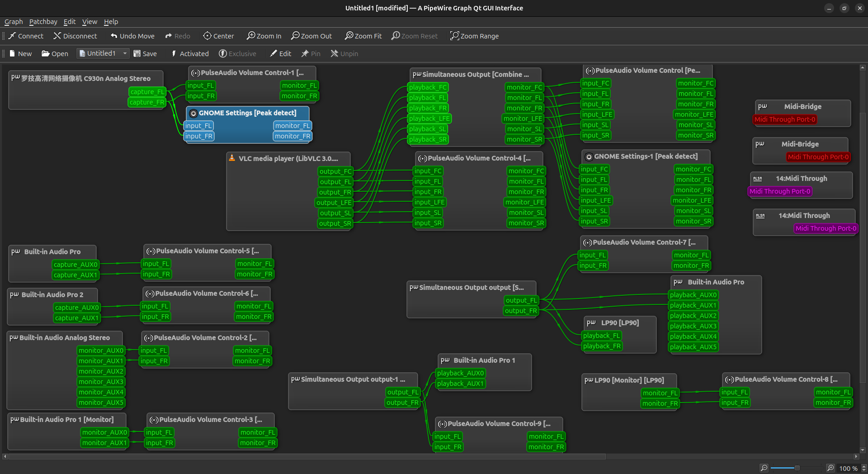The height and width of the screenshot is (474, 868).
Task: Click the Connect toolbar icon
Action: [12, 36]
